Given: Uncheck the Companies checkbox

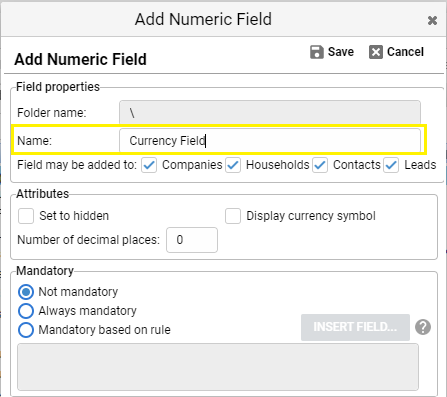Looking at the screenshot, I should pos(149,165).
